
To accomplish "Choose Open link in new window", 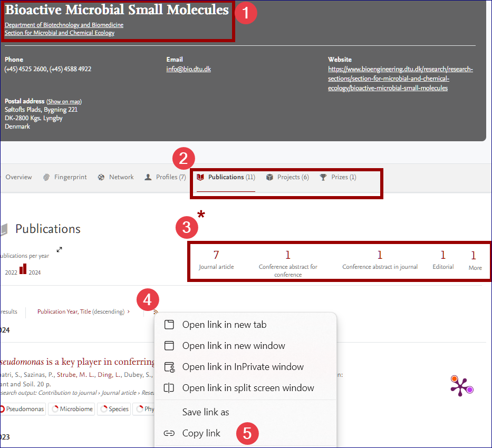I will click(x=245, y=345).
